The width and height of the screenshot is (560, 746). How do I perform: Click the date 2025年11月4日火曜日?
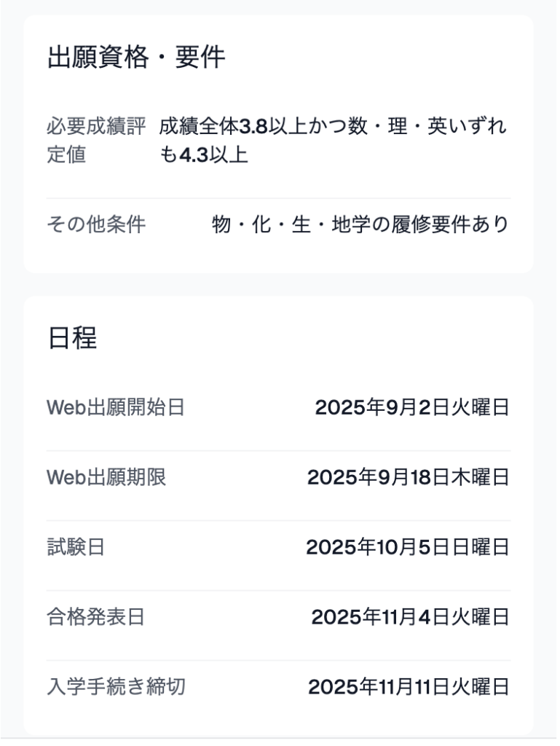(410, 618)
